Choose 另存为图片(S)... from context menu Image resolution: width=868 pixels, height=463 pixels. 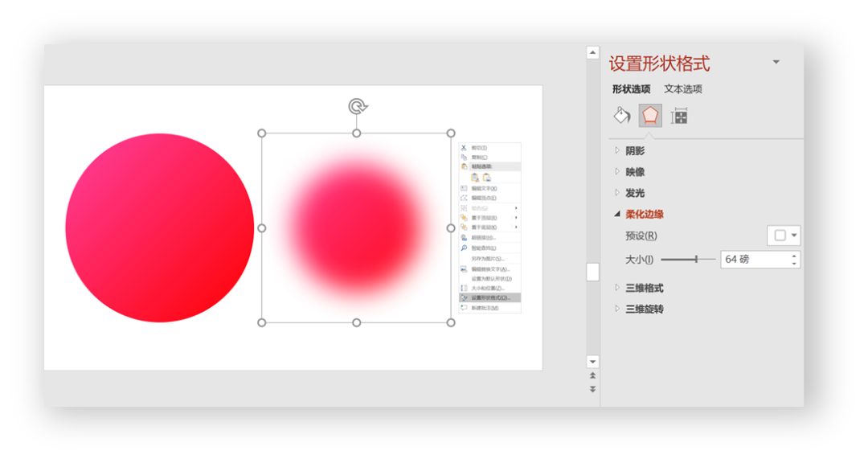click(x=490, y=259)
